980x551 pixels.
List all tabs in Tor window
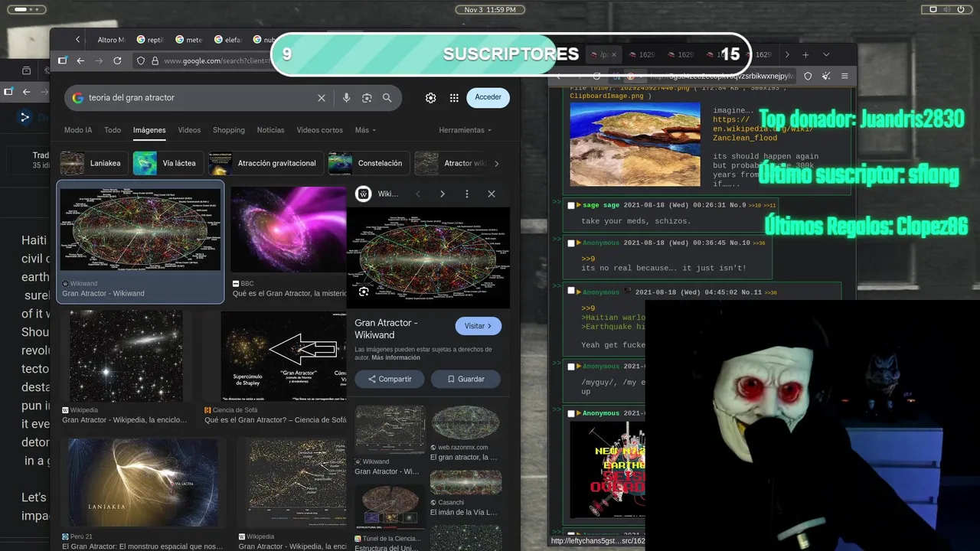click(x=826, y=55)
